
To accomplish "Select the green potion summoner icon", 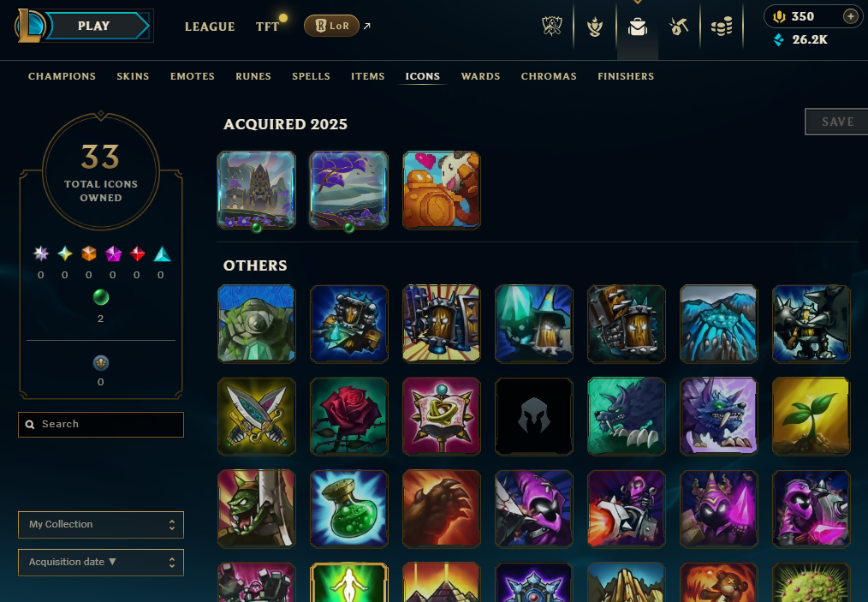I will click(348, 509).
